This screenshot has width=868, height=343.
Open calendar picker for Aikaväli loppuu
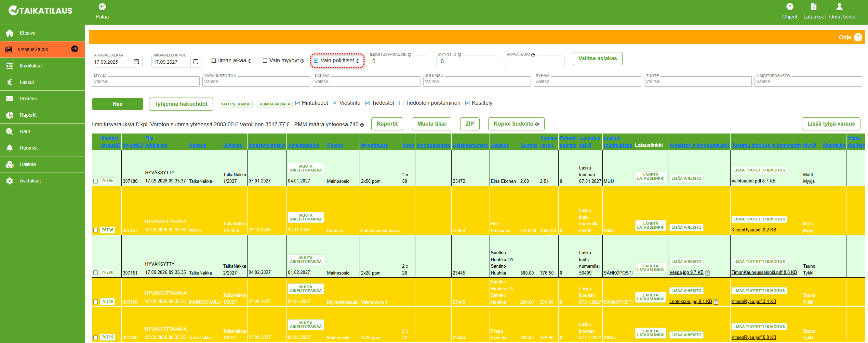click(196, 62)
